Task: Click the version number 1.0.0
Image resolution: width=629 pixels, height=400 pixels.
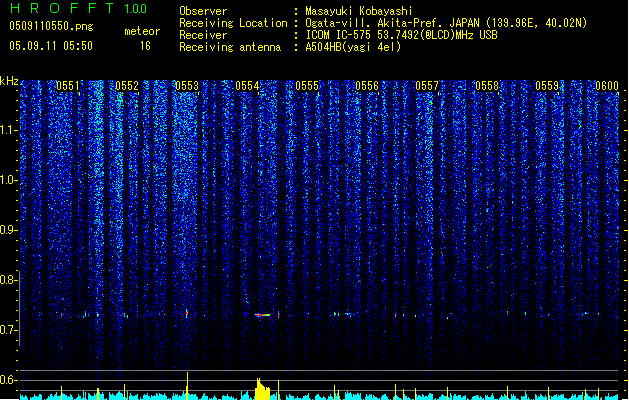Action: 136,9
